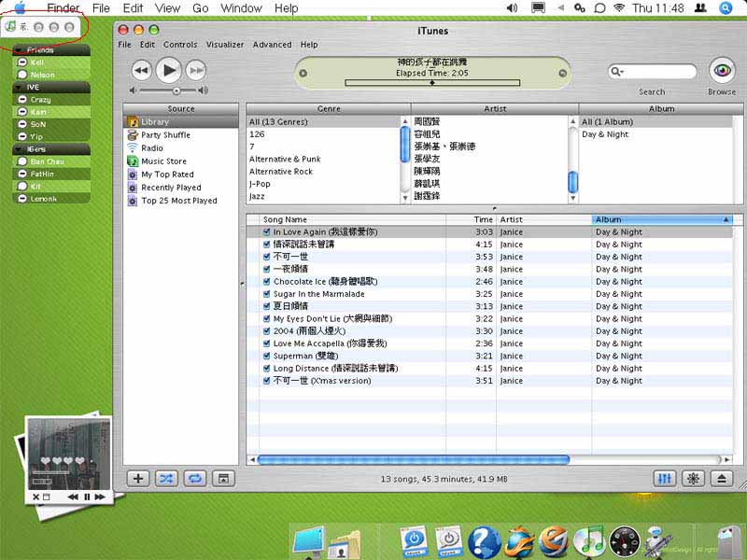Turn on the visual effects button
This screenshot has height=560, width=747.
pyautogui.click(x=693, y=479)
